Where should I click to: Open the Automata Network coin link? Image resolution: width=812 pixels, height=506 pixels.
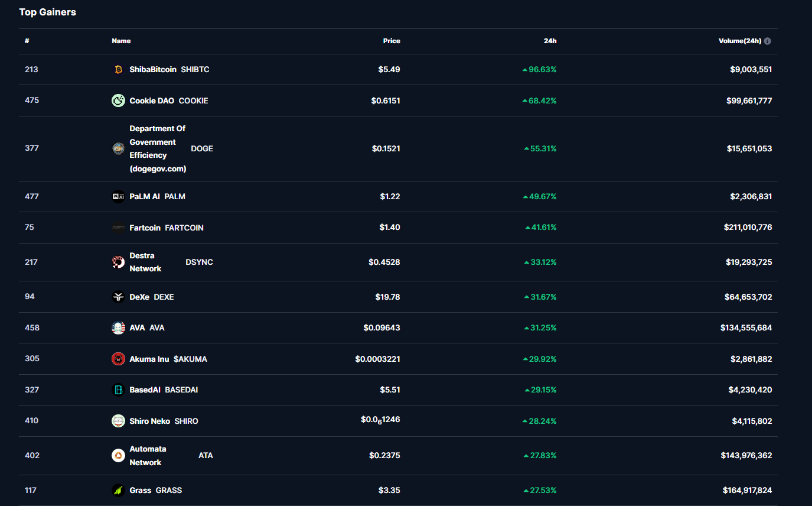tap(148, 456)
